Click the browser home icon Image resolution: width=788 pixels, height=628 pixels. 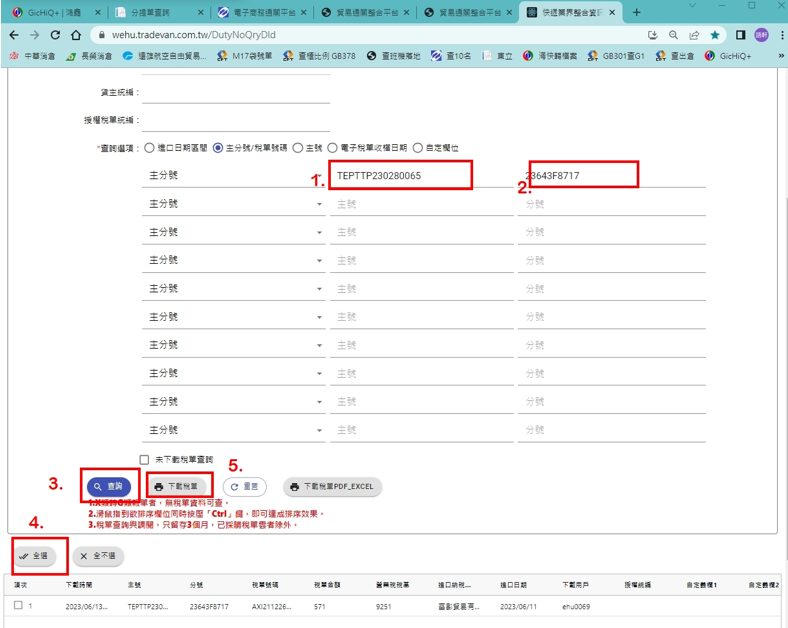[76, 34]
